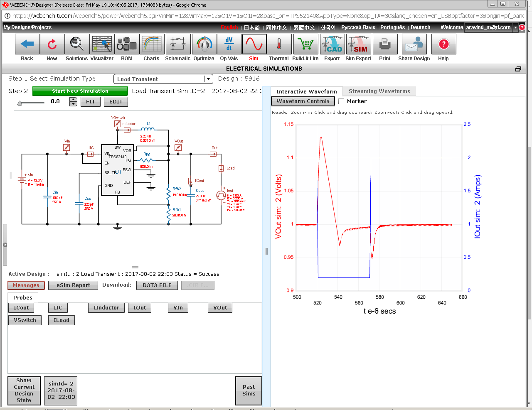The height and width of the screenshot is (410, 532).
Task: Switch to the Interactive Waveform tab
Action: tap(307, 91)
